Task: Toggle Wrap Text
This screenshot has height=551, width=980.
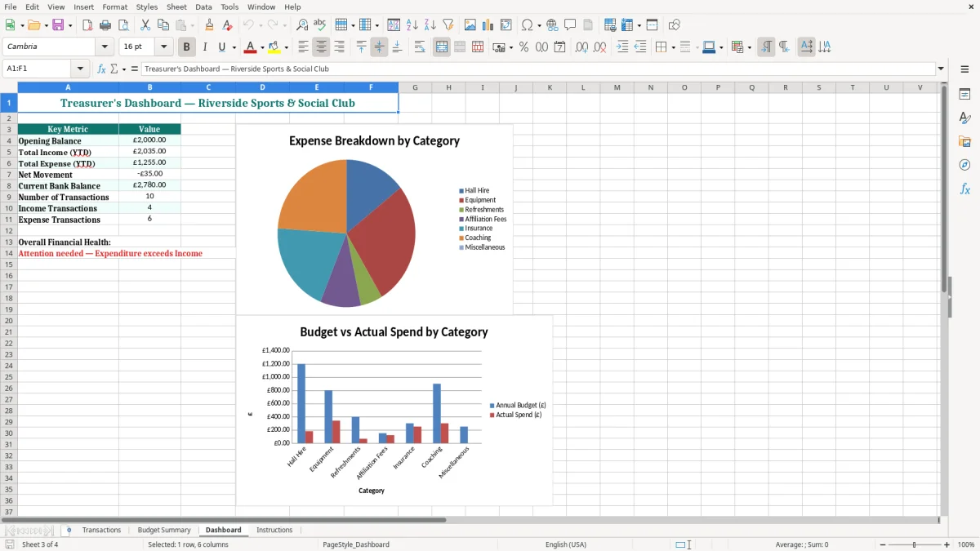Action: 420,47
